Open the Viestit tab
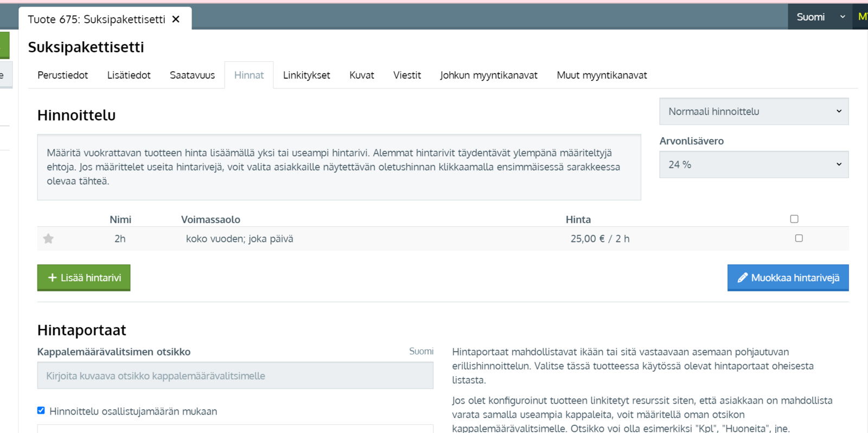 coord(407,75)
